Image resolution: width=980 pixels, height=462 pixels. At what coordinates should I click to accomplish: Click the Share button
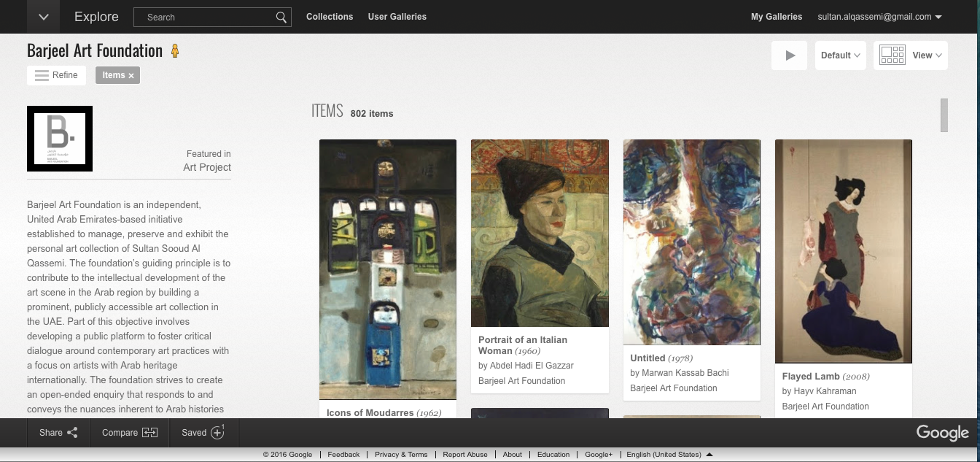pos(58,433)
